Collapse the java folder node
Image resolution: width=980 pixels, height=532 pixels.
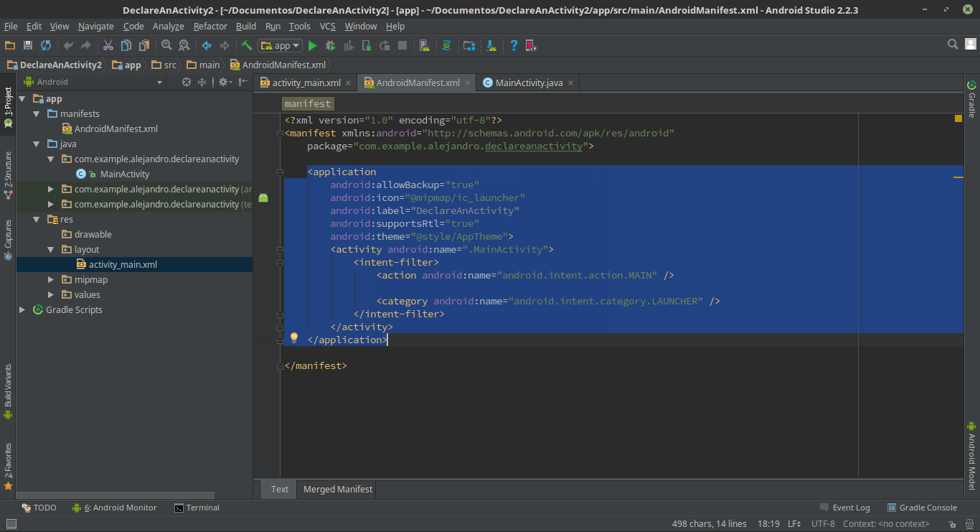[x=37, y=144]
